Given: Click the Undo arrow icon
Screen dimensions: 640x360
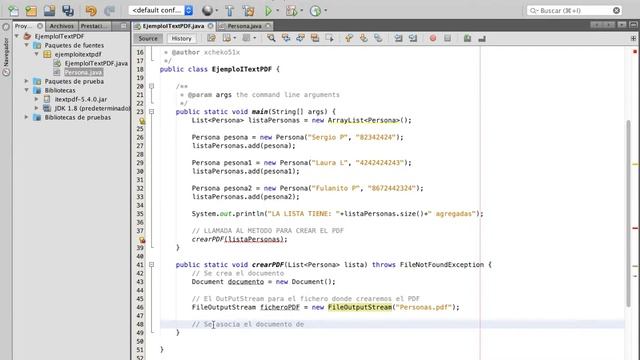Looking at the screenshot, I should (91, 11).
